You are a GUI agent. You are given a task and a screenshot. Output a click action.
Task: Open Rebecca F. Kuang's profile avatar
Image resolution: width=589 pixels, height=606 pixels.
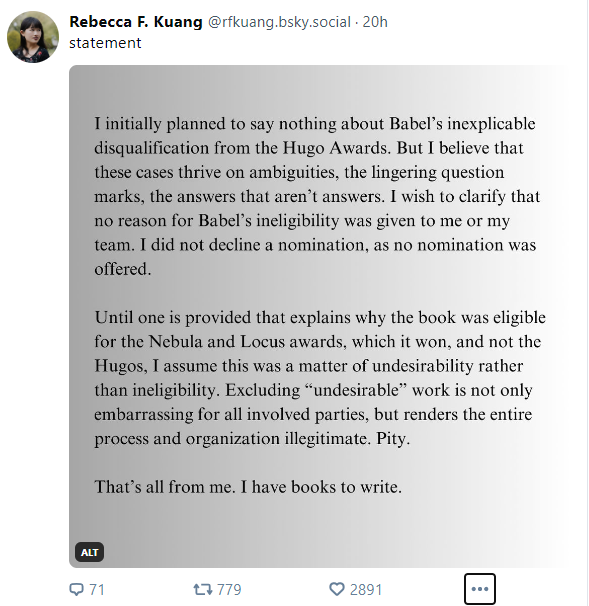pyautogui.click(x=33, y=37)
